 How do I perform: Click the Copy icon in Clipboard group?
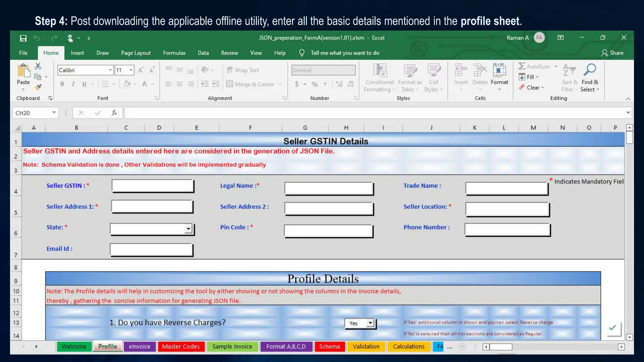[x=38, y=77]
